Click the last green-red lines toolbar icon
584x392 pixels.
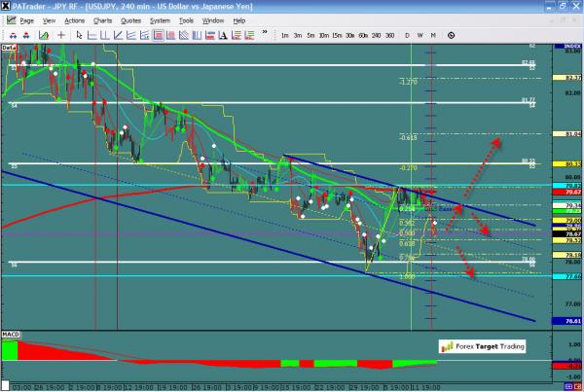point(249,35)
